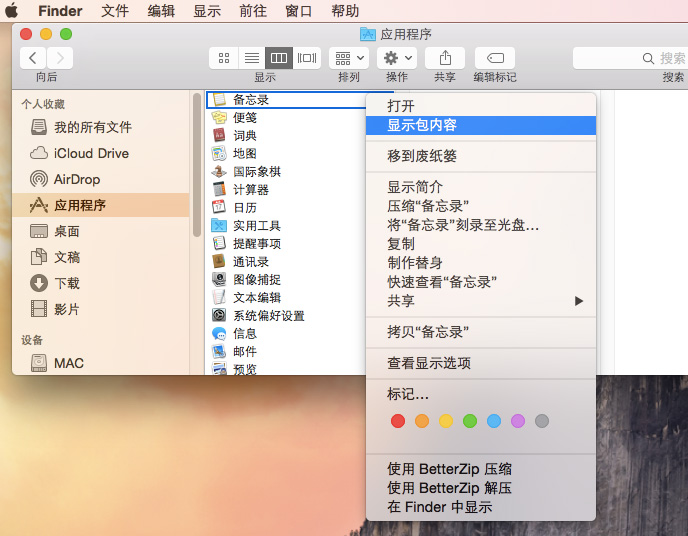
Task: Open the 前往 menu in menu bar
Action: click(253, 11)
